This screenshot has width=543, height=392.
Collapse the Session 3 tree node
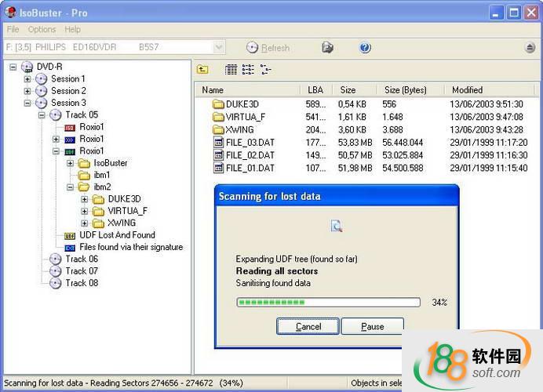(x=27, y=103)
